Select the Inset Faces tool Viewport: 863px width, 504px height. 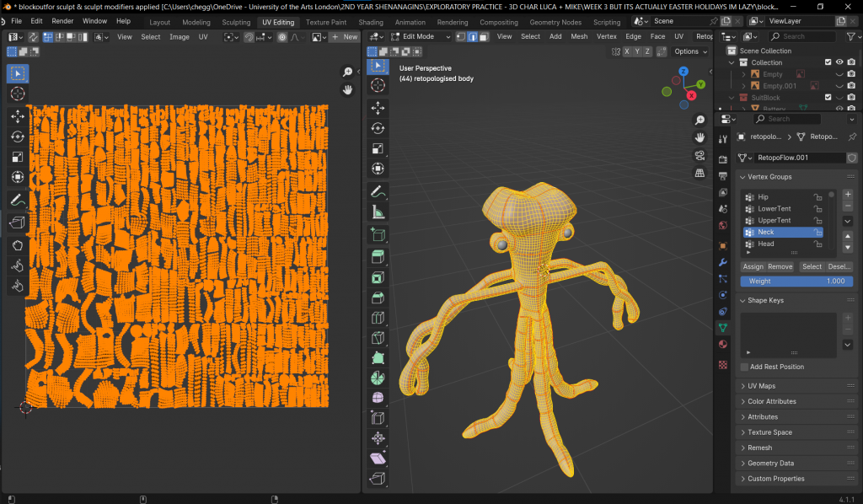(378, 277)
